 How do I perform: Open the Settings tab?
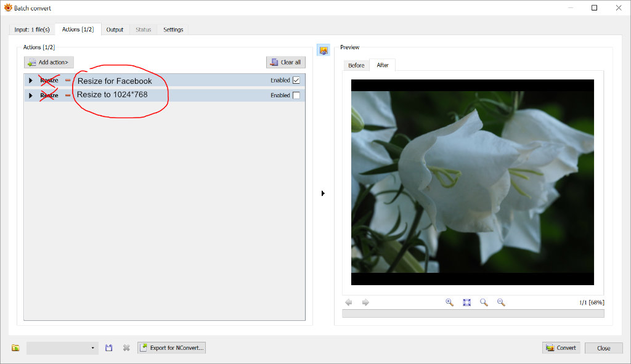pyautogui.click(x=173, y=30)
